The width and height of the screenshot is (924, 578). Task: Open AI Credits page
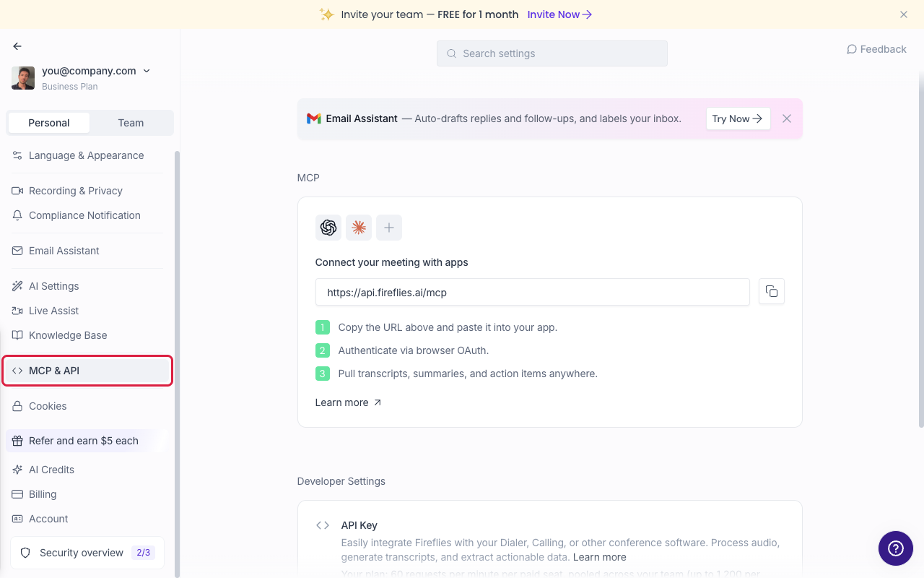pos(87,470)
